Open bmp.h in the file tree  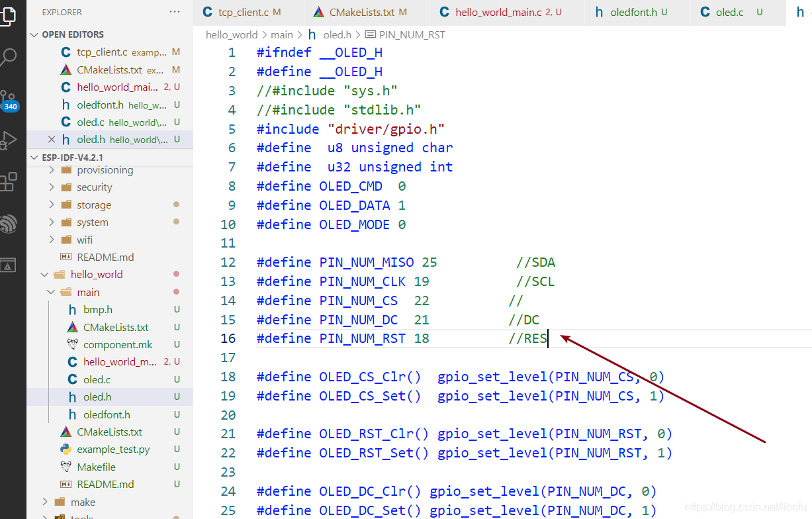coord(98,310)
